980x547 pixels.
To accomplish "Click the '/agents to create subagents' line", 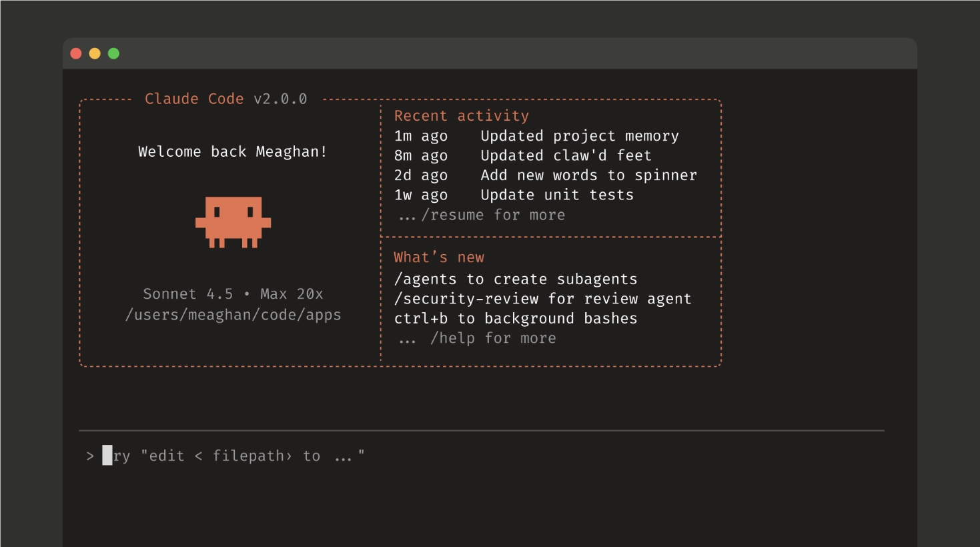I will tap(515, 279).
